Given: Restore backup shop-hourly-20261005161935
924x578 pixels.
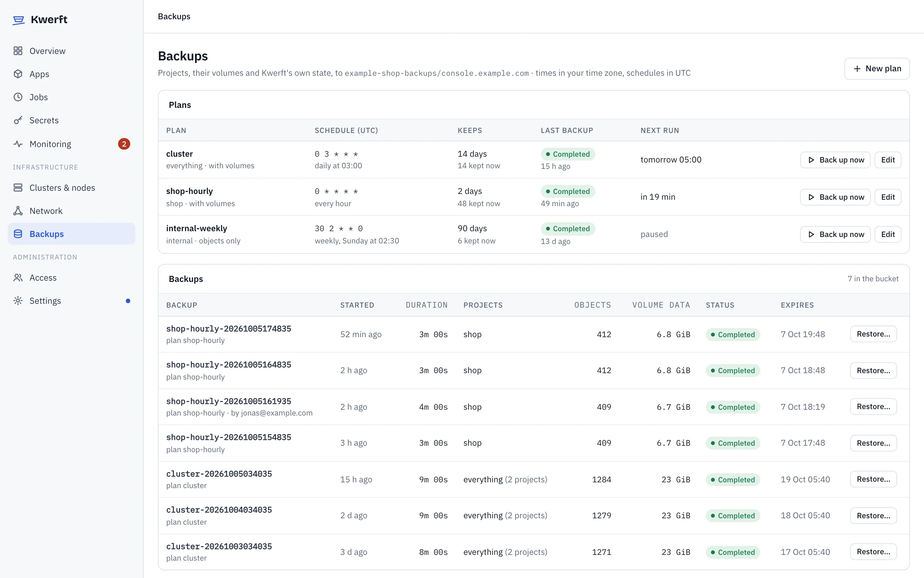Looking at the screenshot, I should click(x=873, y=406).
